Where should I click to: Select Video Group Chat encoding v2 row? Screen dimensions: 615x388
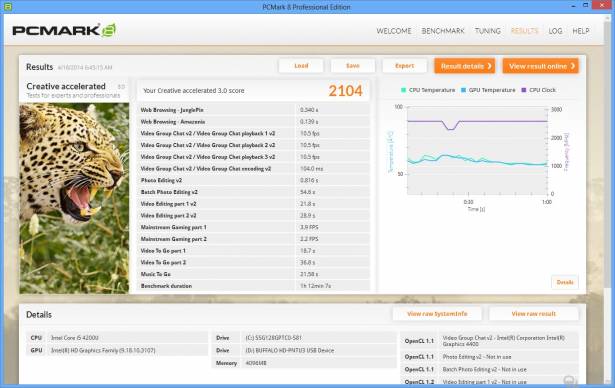coord(253,169)
